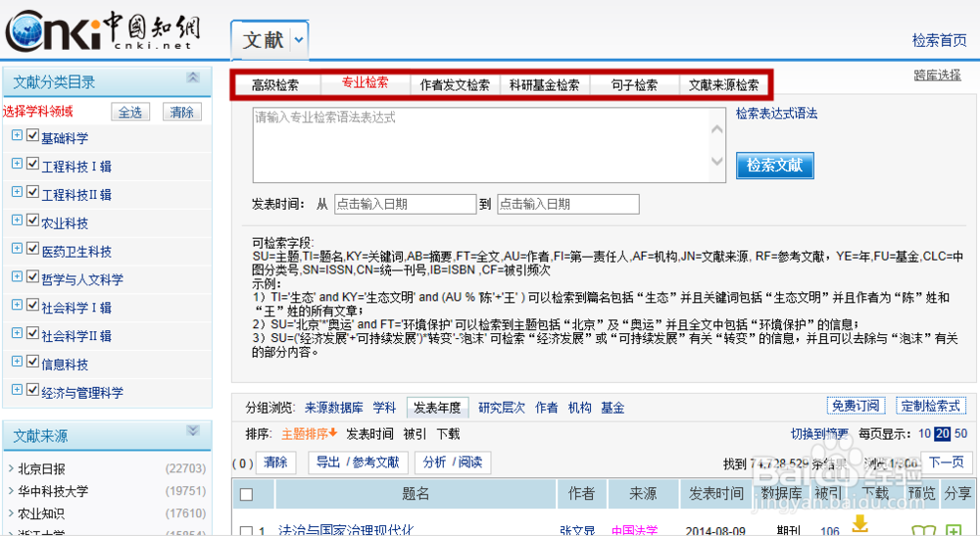
Task: Click the 清除 button in subject selection
Action: (x=182, y=112)
